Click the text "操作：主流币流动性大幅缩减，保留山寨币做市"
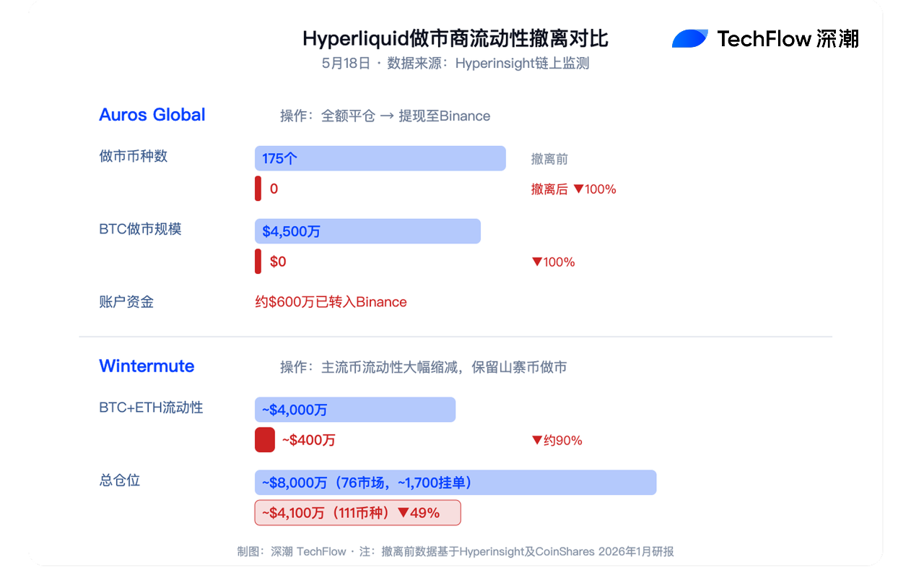This screenshot has height=578, width=924. click(424, 367)
